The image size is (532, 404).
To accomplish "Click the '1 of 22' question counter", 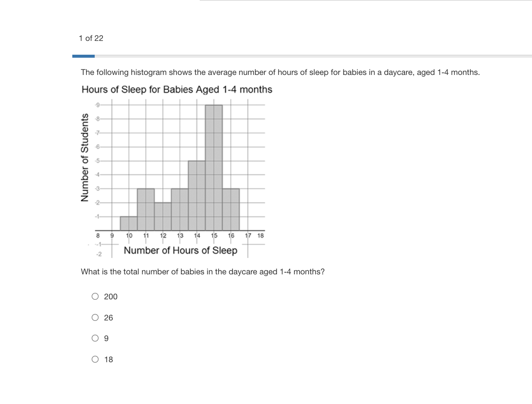I will pyautogui.click(x=91, y=38).
